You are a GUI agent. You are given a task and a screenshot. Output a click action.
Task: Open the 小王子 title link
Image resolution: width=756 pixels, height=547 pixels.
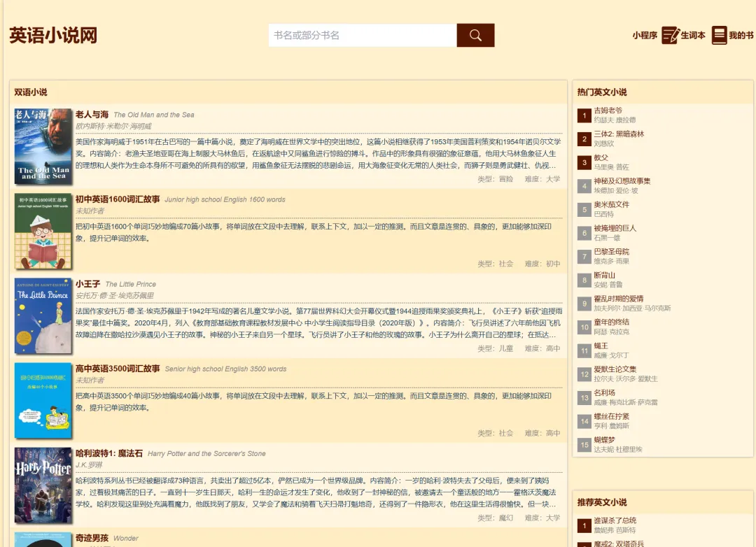pyautogui.click(x=87, y=284)
